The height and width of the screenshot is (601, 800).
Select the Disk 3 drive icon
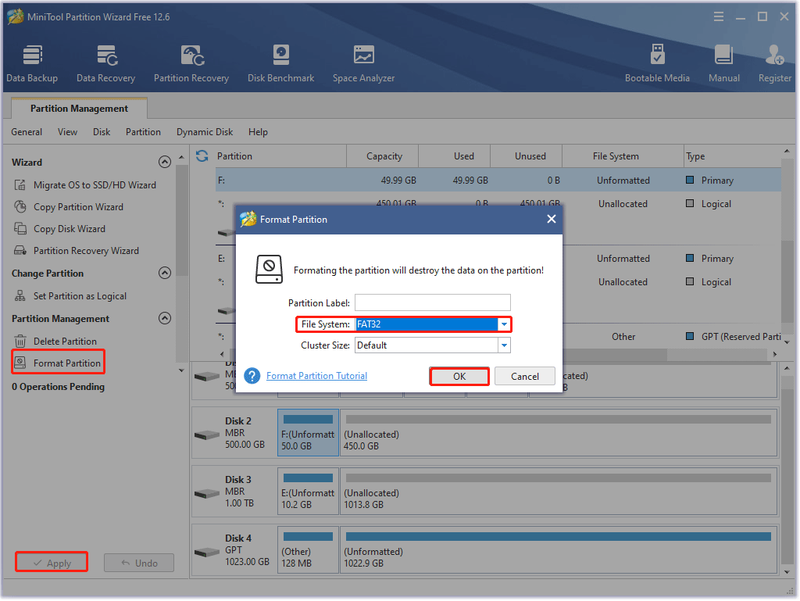point(207,493)
